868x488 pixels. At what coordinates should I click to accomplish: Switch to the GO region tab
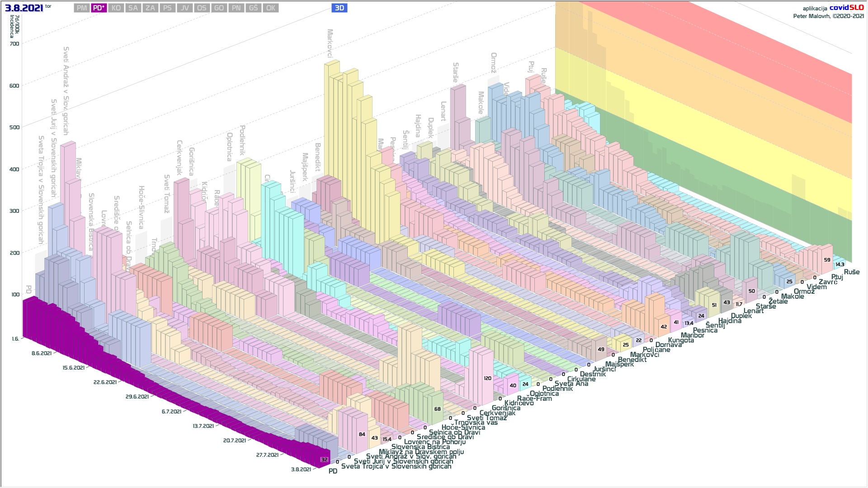click(x=219, y=8)
